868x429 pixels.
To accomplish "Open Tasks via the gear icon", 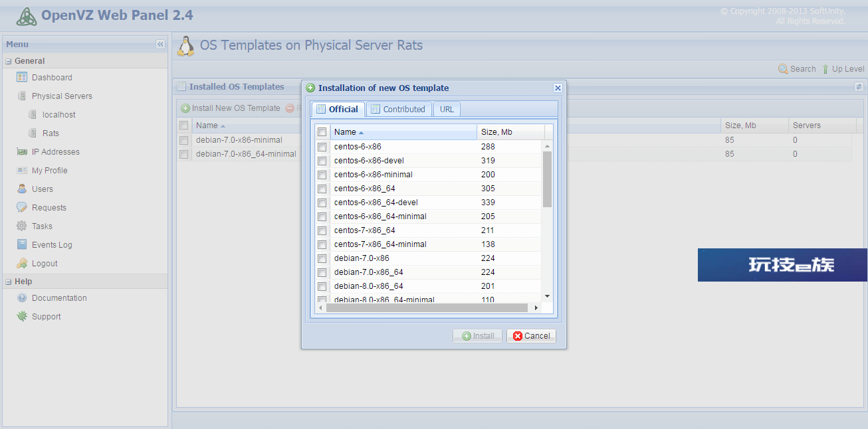I will pos(21,226).
